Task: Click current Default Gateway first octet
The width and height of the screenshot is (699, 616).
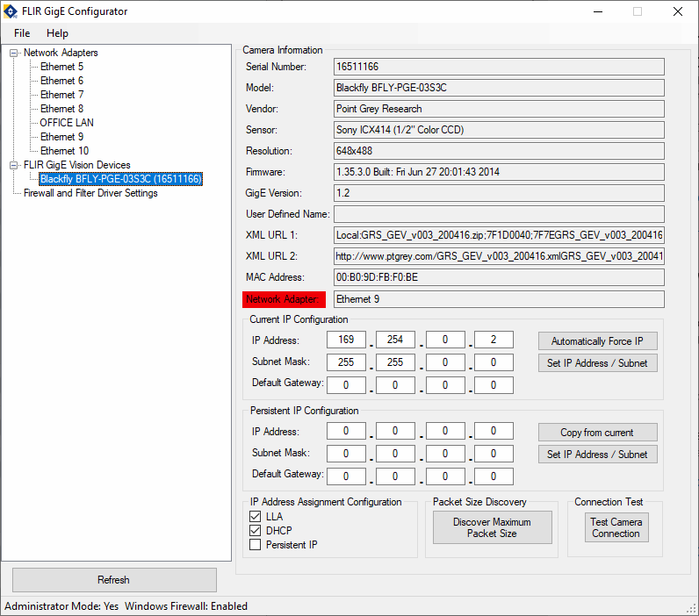Action: click(346, 385)
